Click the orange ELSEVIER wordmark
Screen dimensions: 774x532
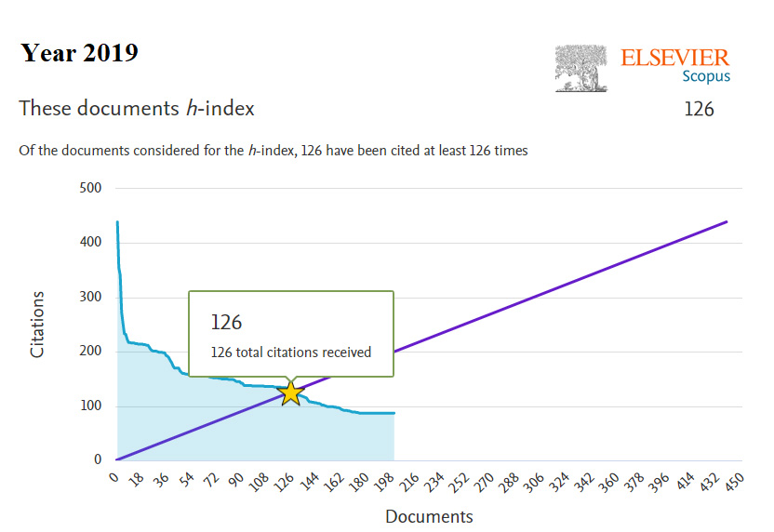pos(675,58)
